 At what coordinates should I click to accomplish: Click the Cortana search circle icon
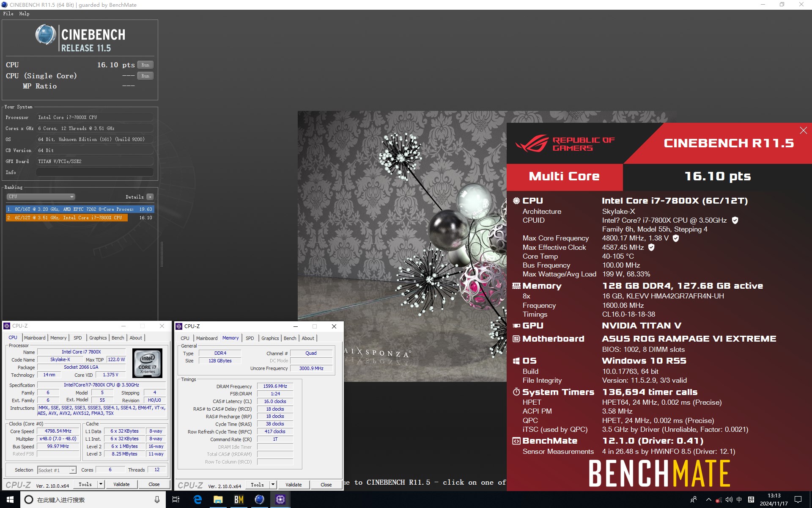tap(29, 500)
